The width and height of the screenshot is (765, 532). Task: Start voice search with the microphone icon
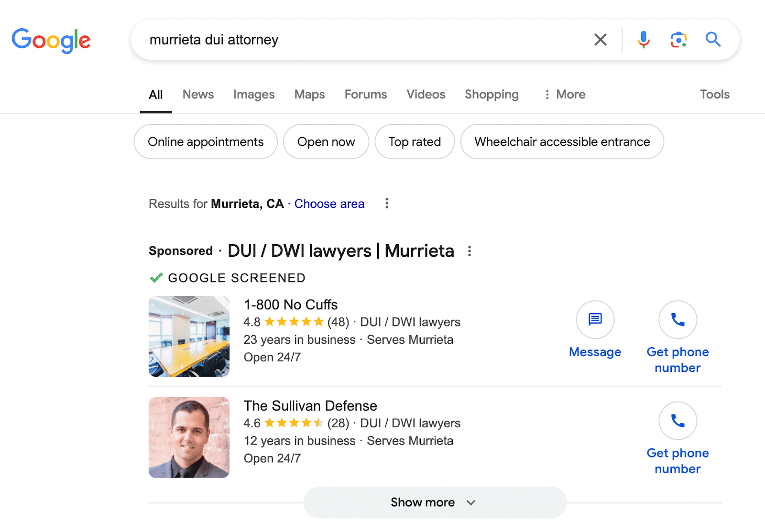coord(644,40)
